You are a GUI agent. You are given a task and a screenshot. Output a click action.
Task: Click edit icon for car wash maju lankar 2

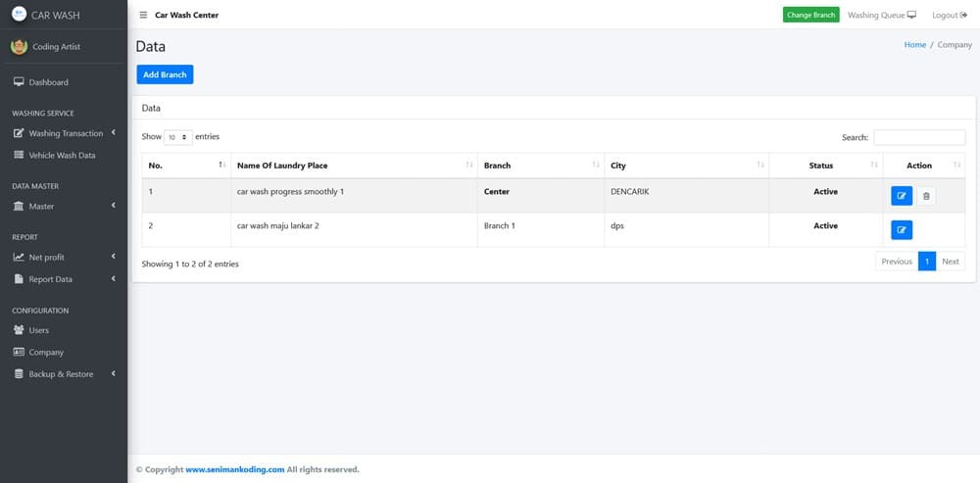(902, 230)
